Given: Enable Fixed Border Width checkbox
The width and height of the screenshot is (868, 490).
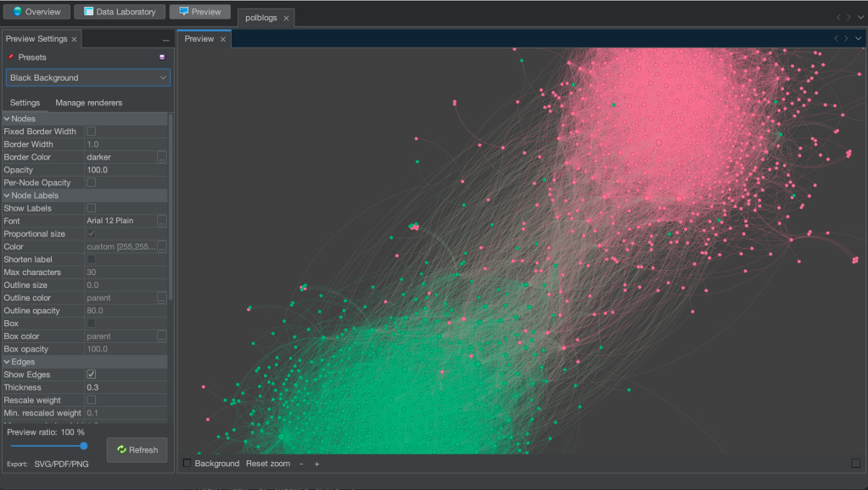Looking at the screenshot, I should [92, 132].
